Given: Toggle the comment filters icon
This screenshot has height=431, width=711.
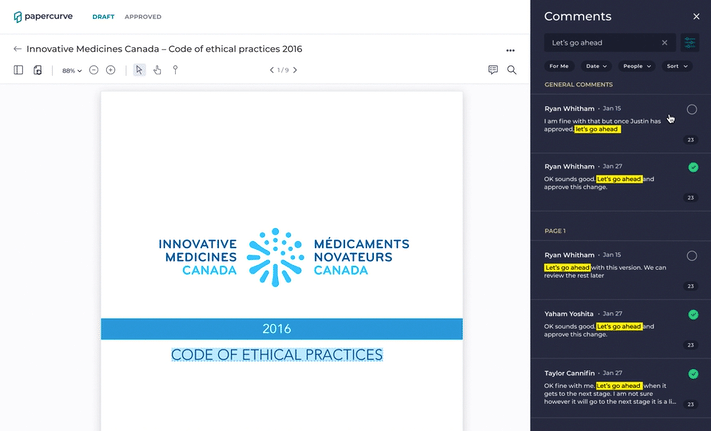Looking at the screenshot, I should tap(690, 43).
